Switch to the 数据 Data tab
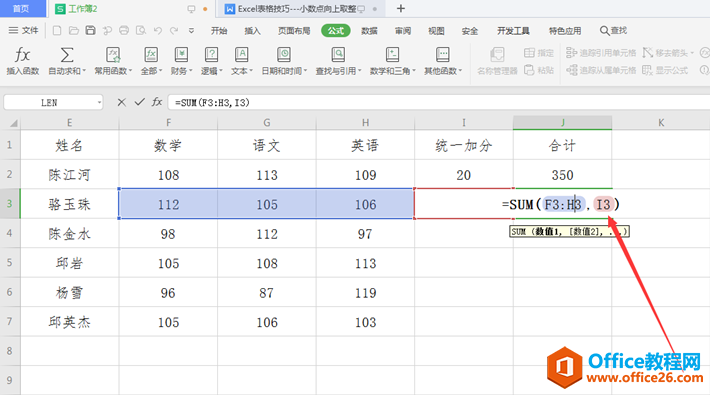Screen dimensions: 710x395 [x=369, y=31]
